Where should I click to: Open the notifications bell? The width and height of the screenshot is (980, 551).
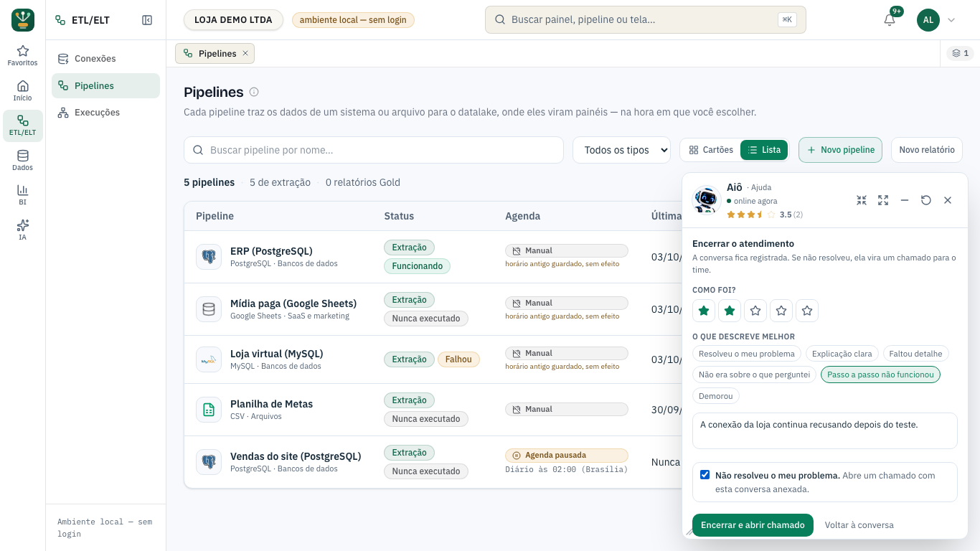pyautogui.click(x=890, y=20)
